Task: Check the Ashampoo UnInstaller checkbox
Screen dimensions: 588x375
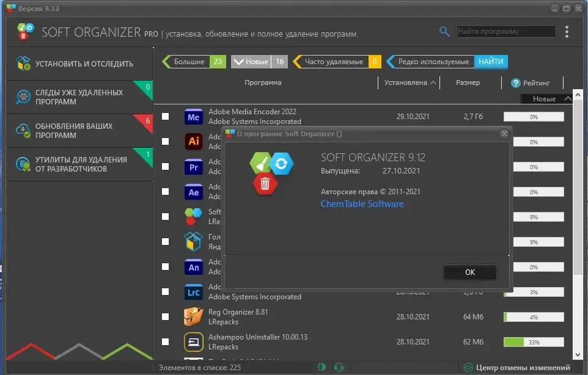Action: click(x=165, y=341)
